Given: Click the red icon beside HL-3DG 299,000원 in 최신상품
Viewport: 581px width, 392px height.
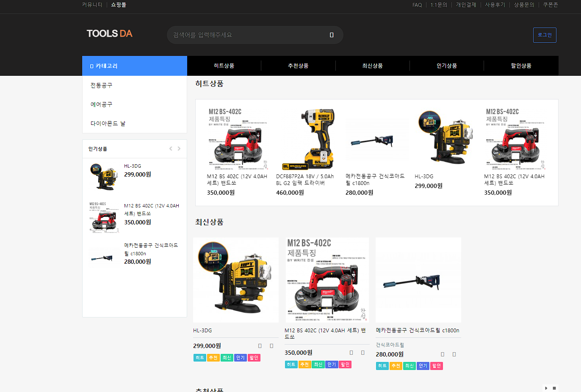Looking at the screenshot, I should pyautogui.click(x=260, y=346).
